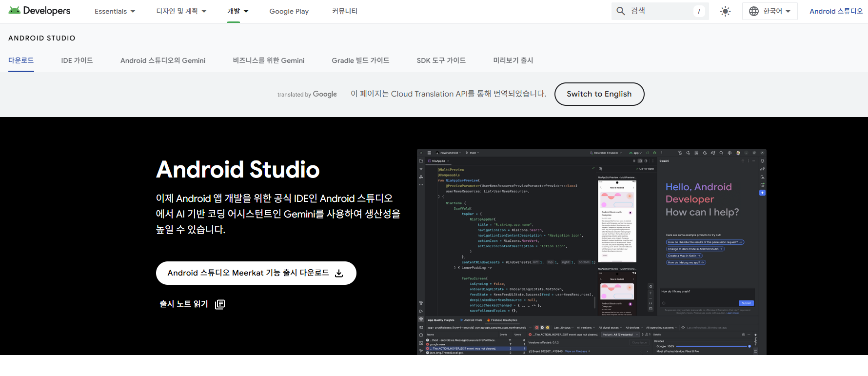Viewport: 868px width, 376px height.
Task: Focus the 검색 search field
Action: 660,11
